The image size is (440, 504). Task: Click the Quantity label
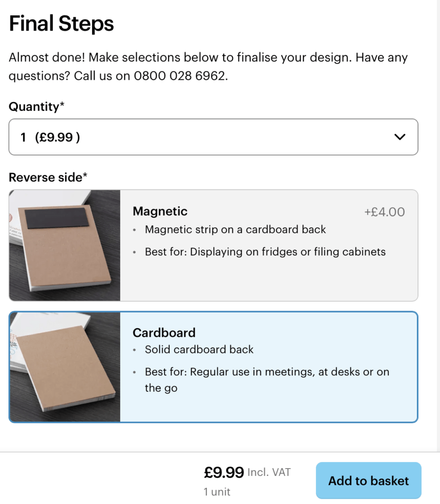click(x=36, y=106)
